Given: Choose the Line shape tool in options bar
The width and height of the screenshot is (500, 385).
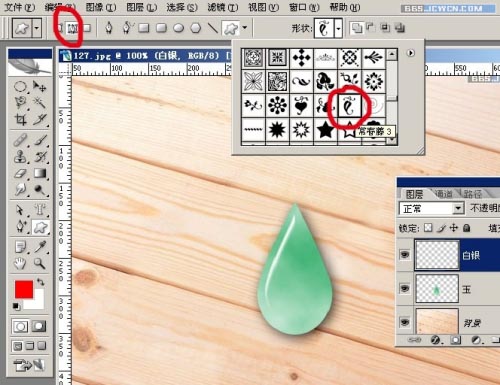Looking at the screenshot, I should point(212,28).
